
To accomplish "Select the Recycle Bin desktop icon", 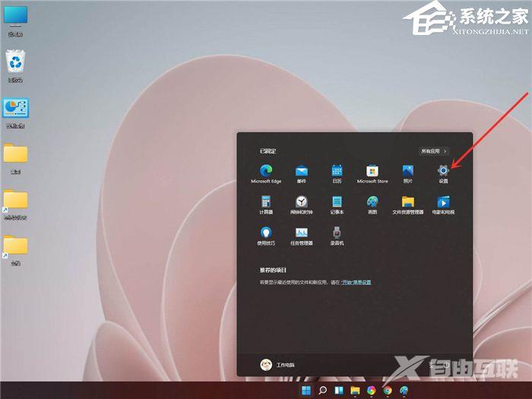I will coord(16,66).
